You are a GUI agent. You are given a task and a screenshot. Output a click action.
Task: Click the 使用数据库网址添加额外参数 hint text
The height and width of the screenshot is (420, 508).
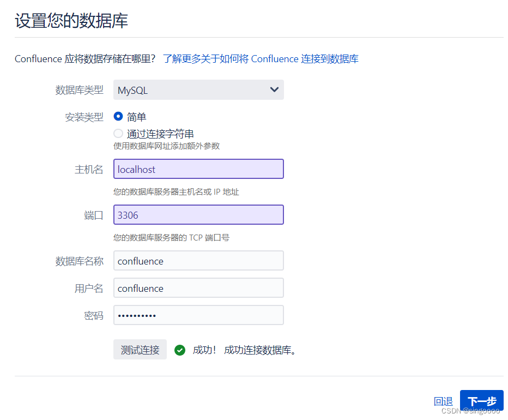click(x=167, y=146)
